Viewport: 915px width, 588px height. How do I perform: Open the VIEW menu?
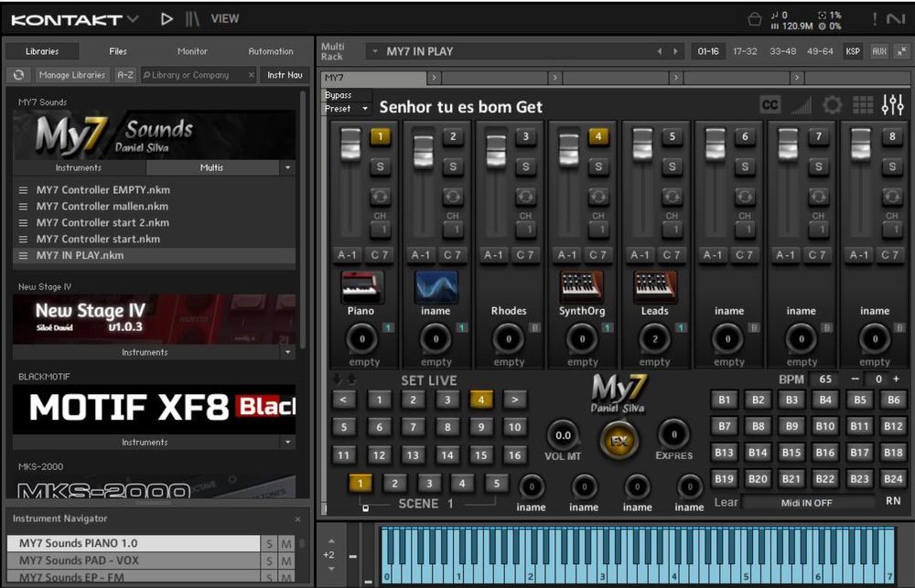pos(225,18)
